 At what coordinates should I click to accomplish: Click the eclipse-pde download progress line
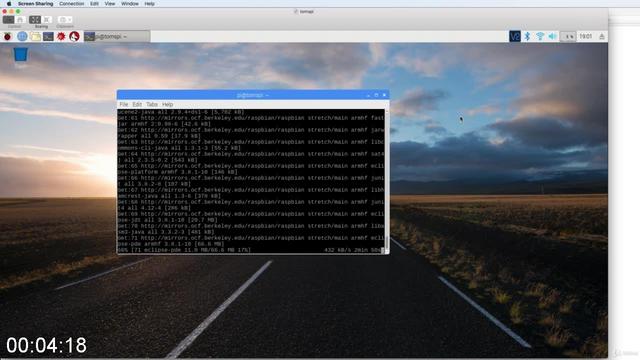[251, 250]
